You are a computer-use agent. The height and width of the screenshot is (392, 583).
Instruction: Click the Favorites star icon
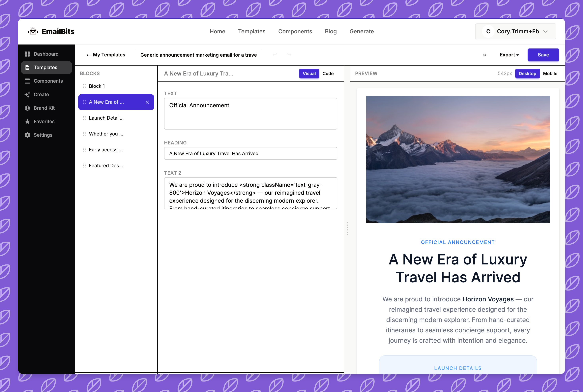pyautogui.click(x=27, y=121)
